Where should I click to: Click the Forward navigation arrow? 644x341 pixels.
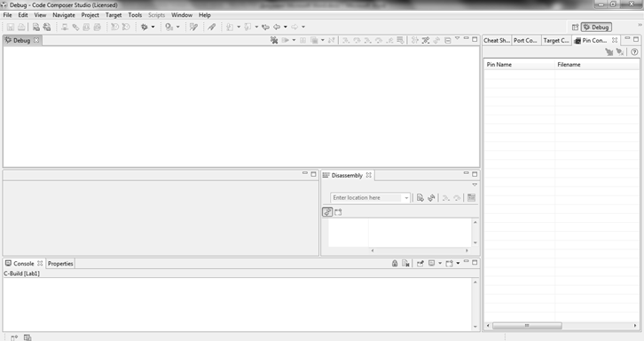pyautogui.click(x=295, y=28)
